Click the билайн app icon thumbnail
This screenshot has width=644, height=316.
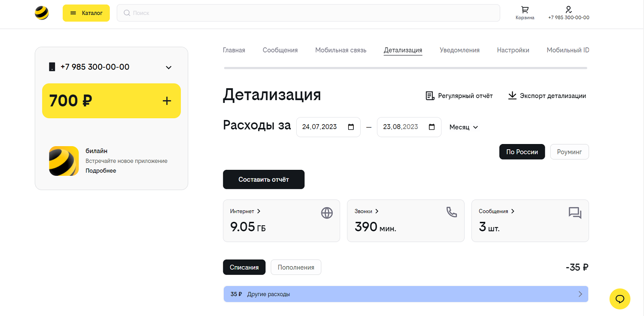coord(64,161)
